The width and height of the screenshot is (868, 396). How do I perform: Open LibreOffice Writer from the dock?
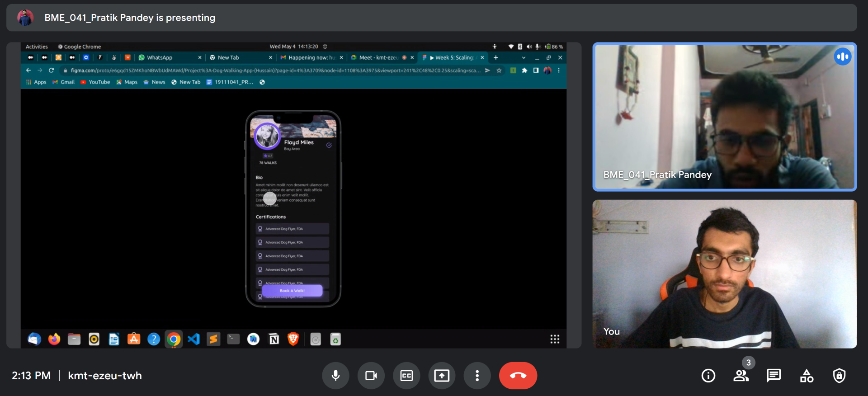point(114,339)
